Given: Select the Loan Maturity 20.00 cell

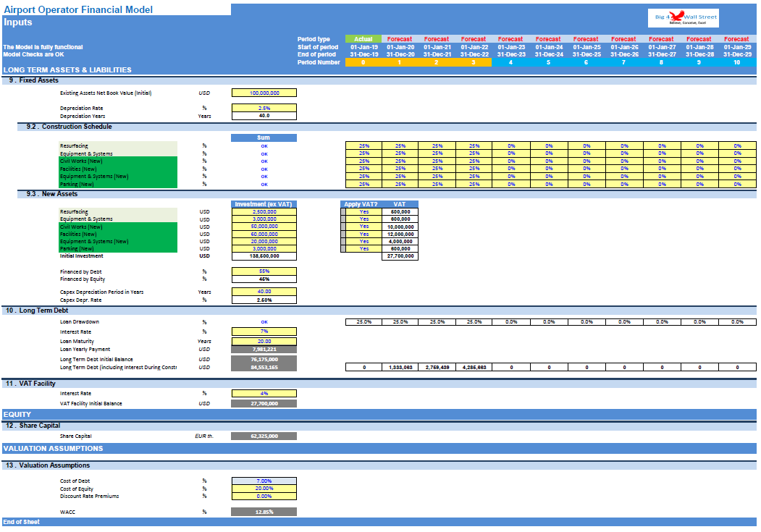Looking at the screenshot, I should click(x=264, y=342).
